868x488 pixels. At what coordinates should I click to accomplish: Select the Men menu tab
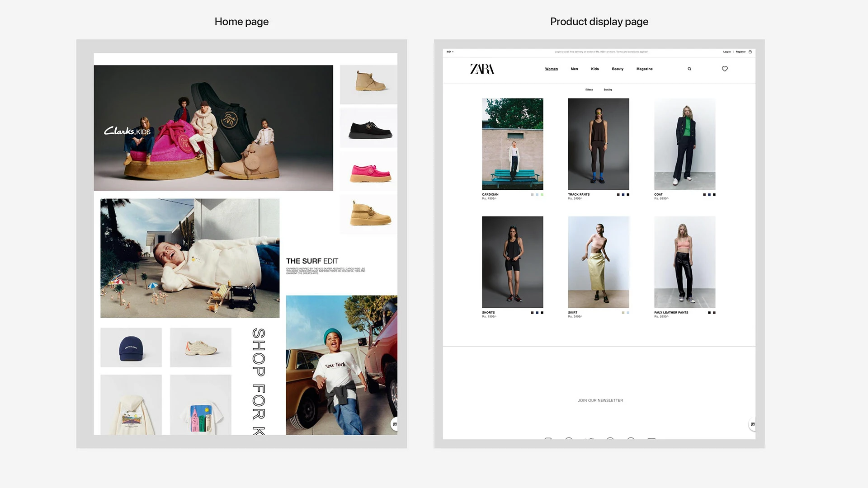coord(574,69)
